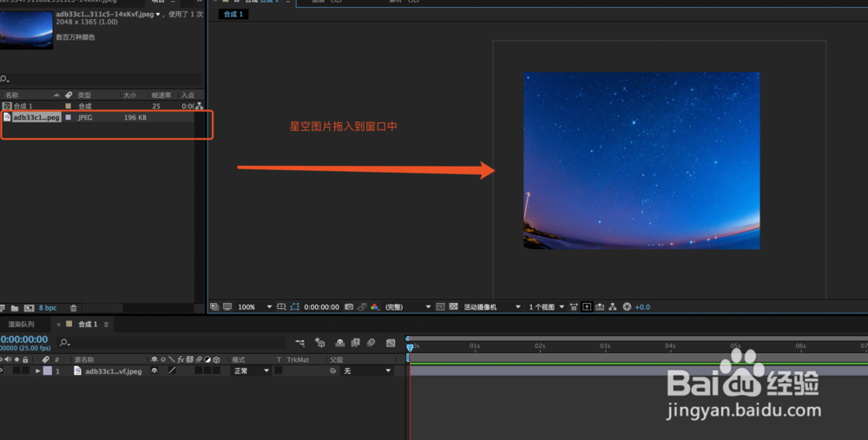Click the 大小 column header in project panel

[129, 95]
